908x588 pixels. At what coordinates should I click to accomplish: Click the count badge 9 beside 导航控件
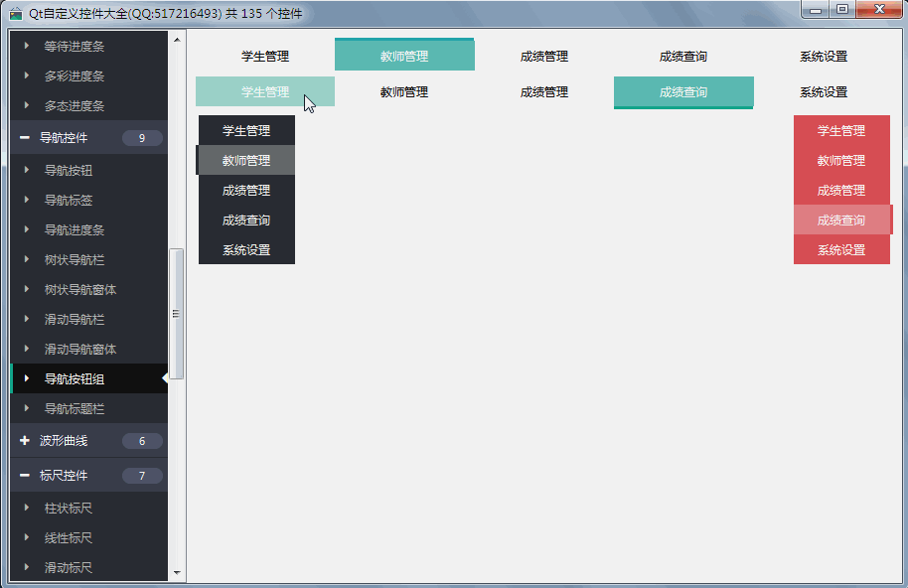point(142,138)
